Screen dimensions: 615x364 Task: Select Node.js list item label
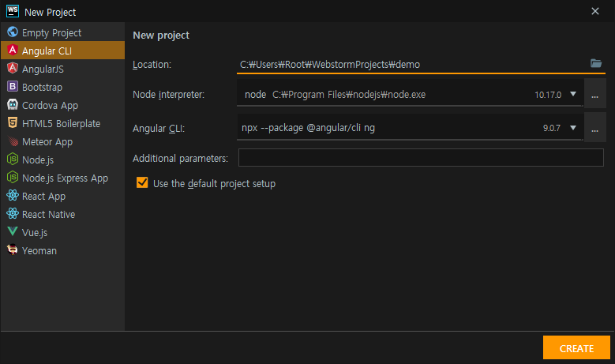coord(38,160)
